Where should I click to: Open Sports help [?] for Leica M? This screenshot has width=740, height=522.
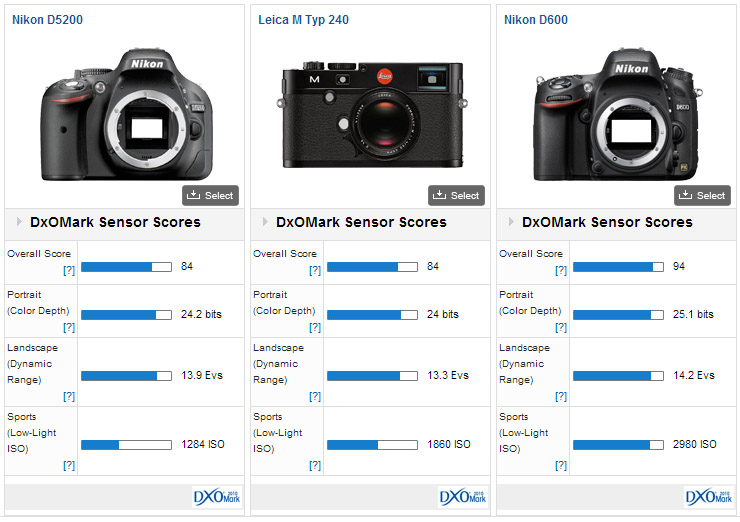coord(315,465)
